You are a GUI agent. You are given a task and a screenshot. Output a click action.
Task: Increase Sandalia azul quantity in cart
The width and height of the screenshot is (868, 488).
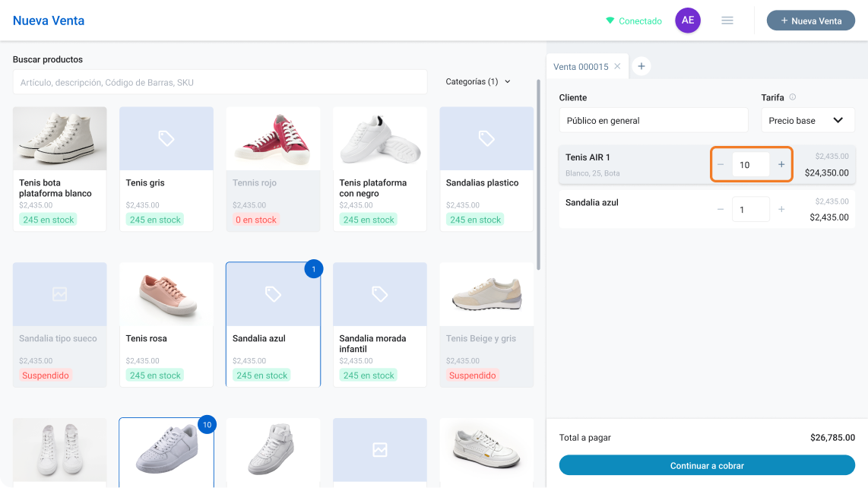[x=781, y=209]
